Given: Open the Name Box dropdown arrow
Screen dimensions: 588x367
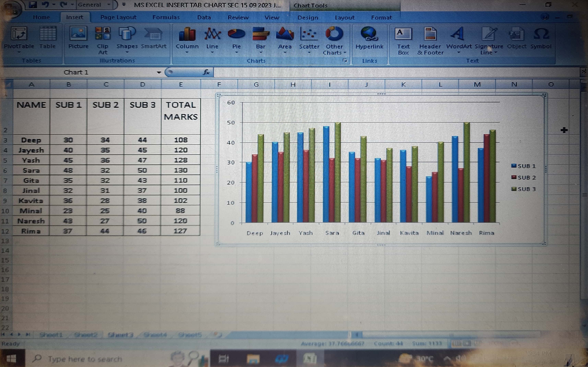Looking at the screenshot, I should tap(159, 72).
